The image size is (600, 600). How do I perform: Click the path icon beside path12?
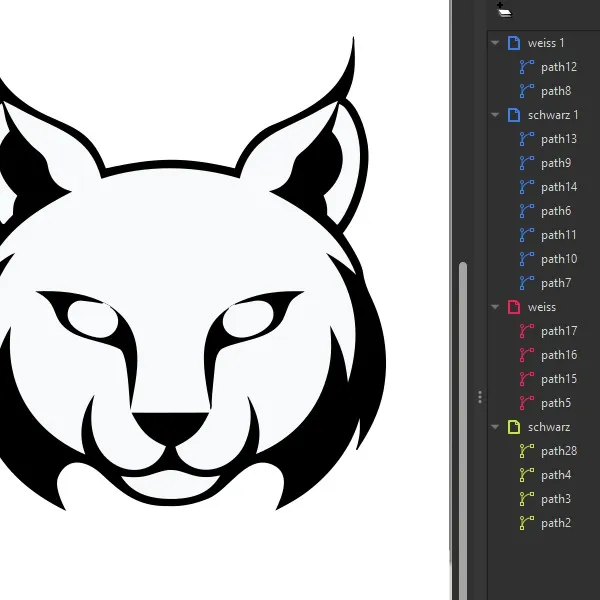click(527, 67)
